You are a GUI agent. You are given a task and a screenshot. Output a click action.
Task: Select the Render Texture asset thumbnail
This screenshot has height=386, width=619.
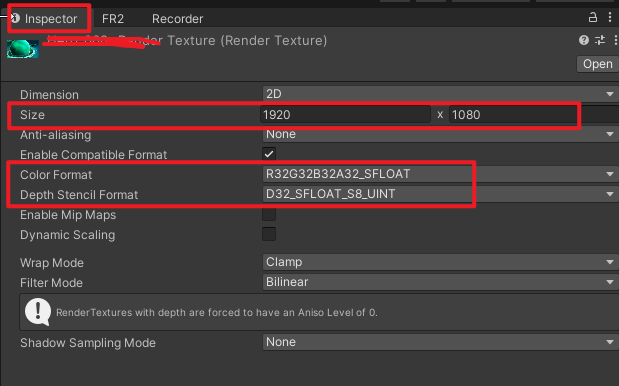click(x=23, y=49)
